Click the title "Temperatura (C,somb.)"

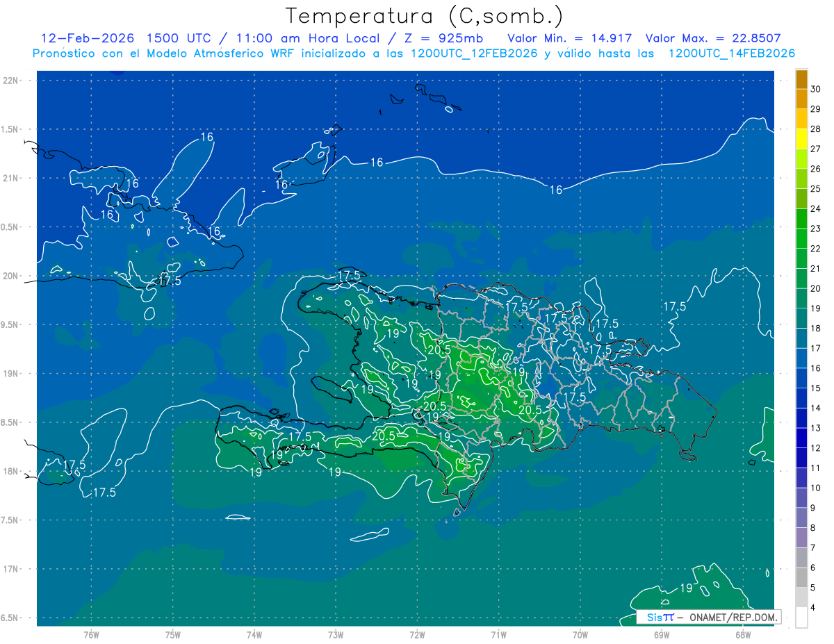[425, 16]
